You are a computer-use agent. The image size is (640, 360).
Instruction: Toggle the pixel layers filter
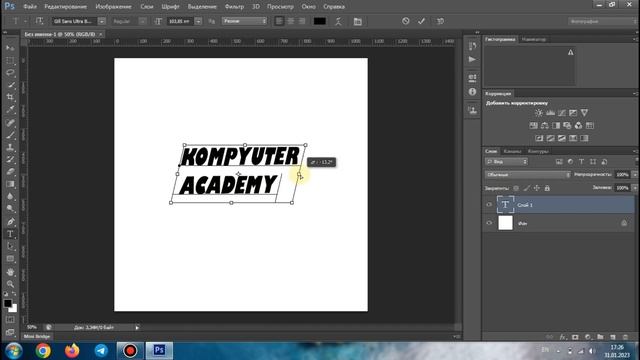pyautogui.click(x=559, y=162)
